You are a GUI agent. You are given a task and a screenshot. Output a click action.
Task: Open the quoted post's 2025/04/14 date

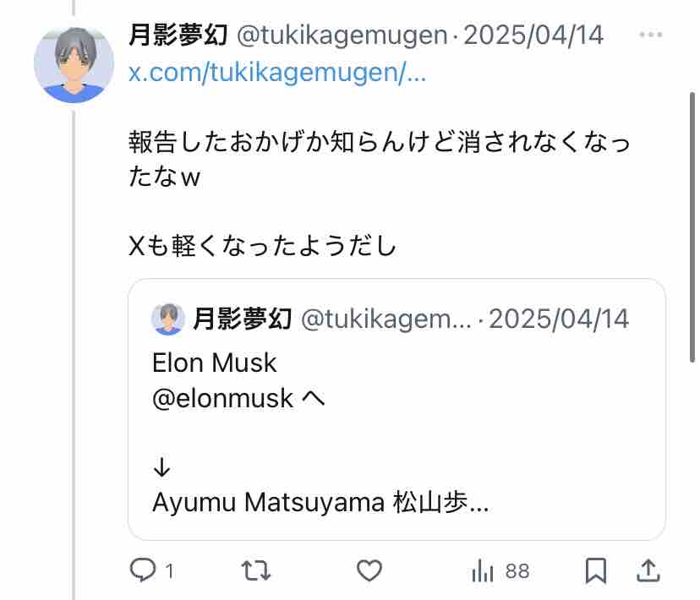tap(559, 319)
